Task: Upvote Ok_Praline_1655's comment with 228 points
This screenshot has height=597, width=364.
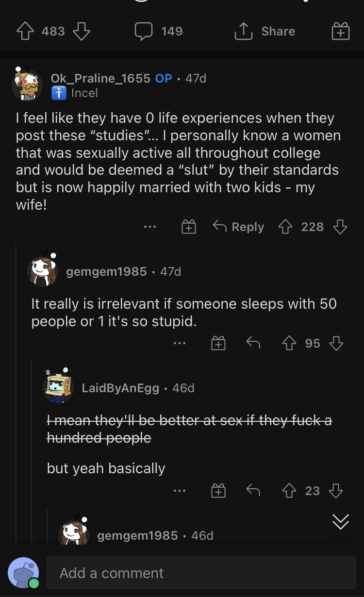Action: [285, 227]
